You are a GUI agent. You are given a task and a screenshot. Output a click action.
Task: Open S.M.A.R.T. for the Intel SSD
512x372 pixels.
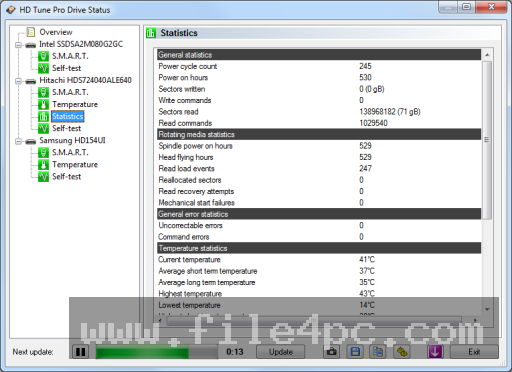pos(70,56)
